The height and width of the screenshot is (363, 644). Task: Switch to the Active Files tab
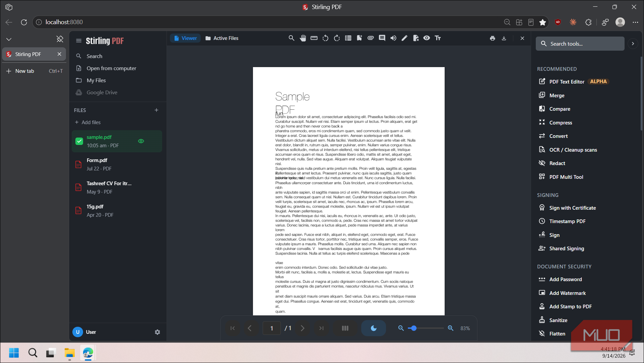coord(222,38)
